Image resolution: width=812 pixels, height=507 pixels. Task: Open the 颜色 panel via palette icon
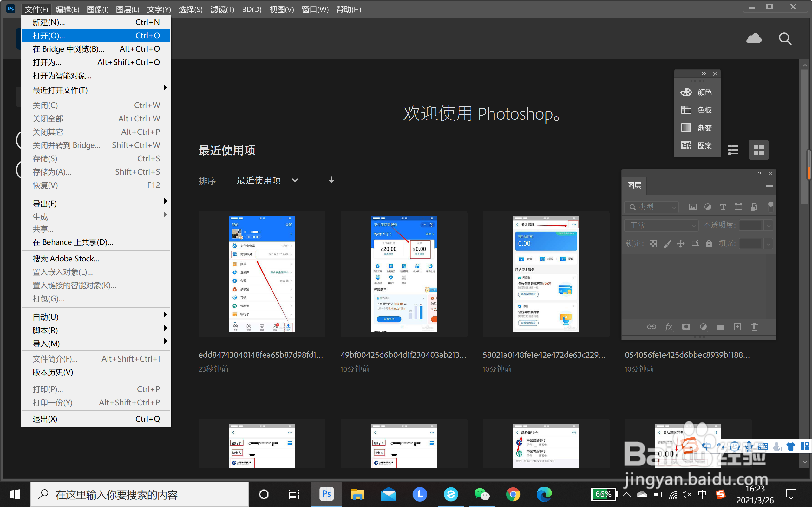686,92
